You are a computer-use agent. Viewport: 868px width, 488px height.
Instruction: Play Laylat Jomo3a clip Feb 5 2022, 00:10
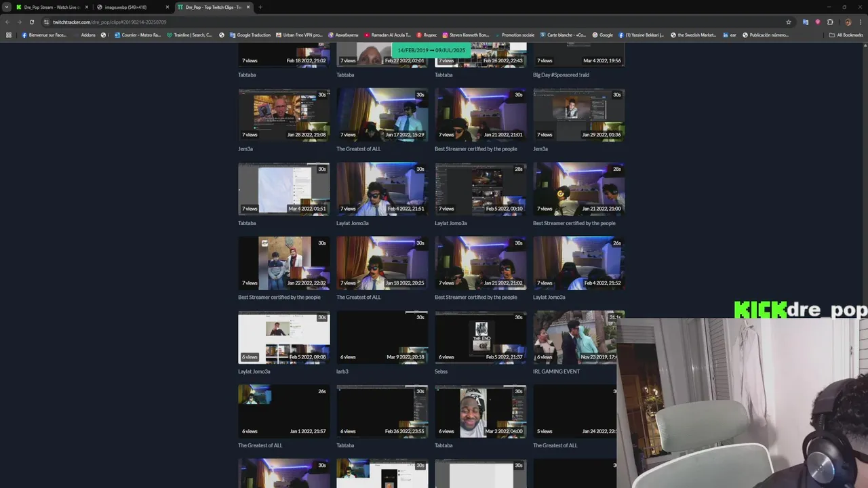tap(481, 188)
